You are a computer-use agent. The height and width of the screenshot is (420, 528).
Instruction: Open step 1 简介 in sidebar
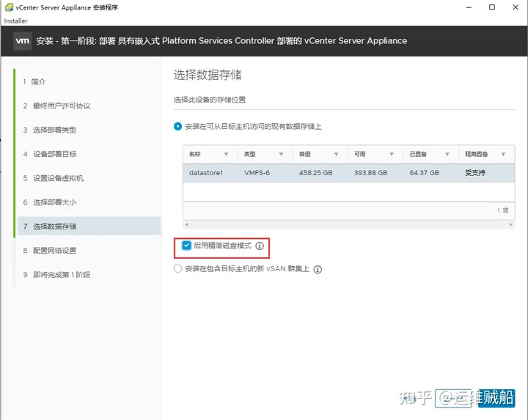click(38, 81)
